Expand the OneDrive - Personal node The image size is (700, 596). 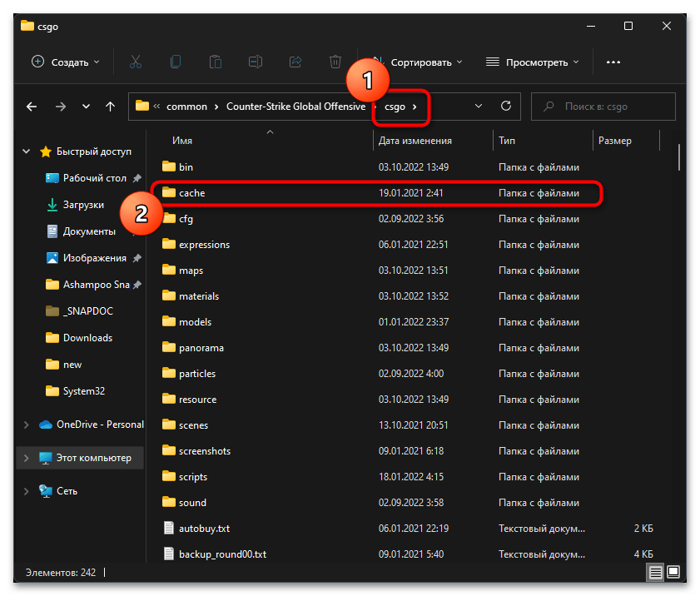point(27,425)
